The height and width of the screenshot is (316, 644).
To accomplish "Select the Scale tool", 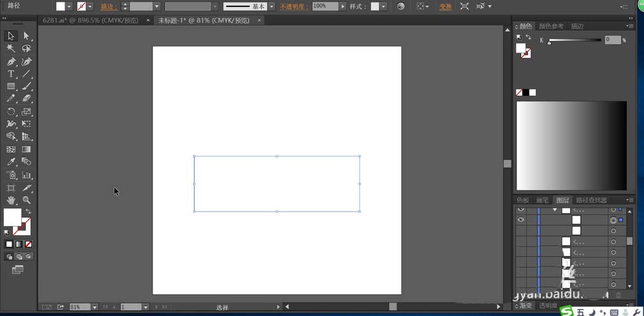I will 26,111.
